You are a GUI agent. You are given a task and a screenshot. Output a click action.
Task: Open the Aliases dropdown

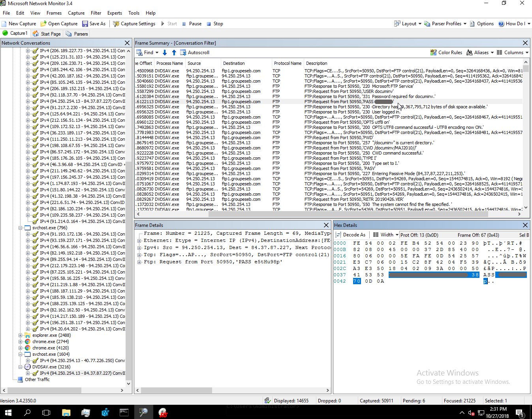[480, 53]
